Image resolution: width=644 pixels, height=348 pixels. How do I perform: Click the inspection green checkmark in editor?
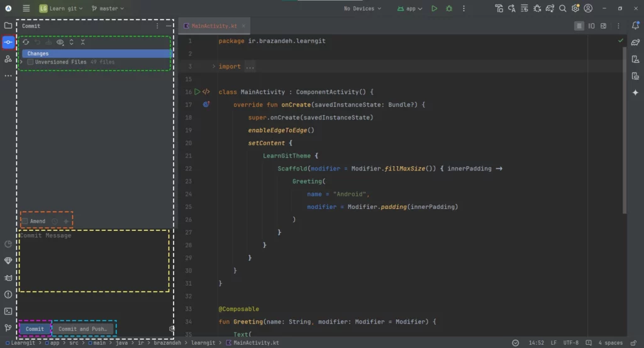621,41
